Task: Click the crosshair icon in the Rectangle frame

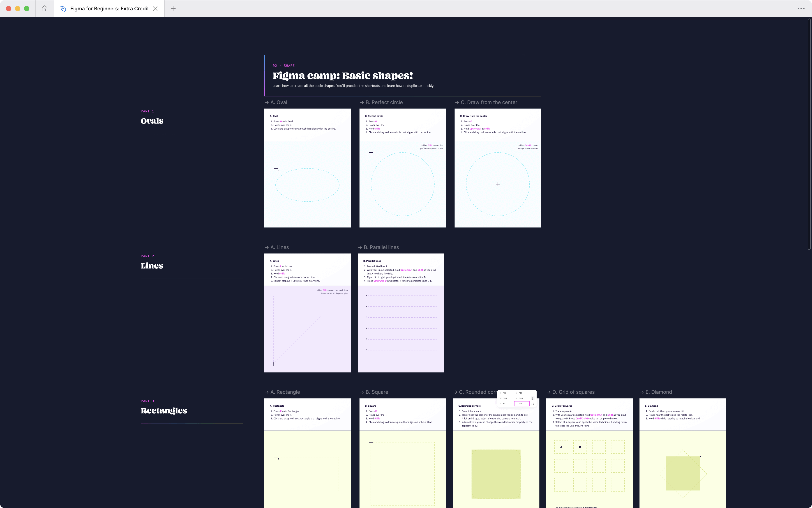Action: tap(276, 457)
